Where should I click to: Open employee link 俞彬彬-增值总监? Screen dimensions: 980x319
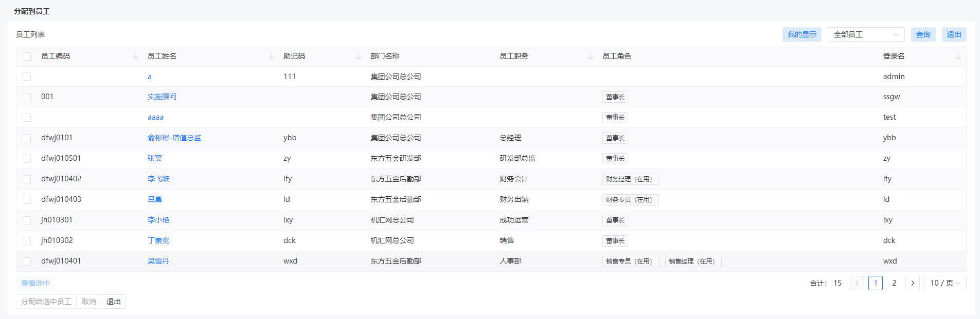174,138
